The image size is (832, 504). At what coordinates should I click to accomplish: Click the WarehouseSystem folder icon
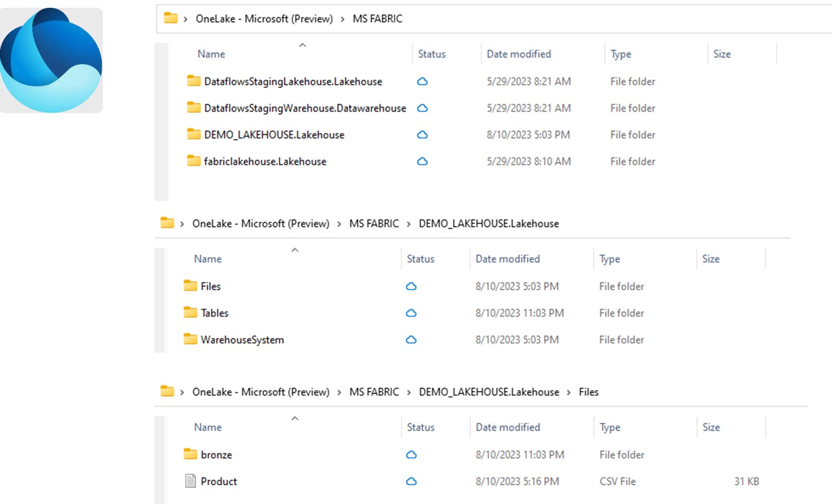coord(190,340)
